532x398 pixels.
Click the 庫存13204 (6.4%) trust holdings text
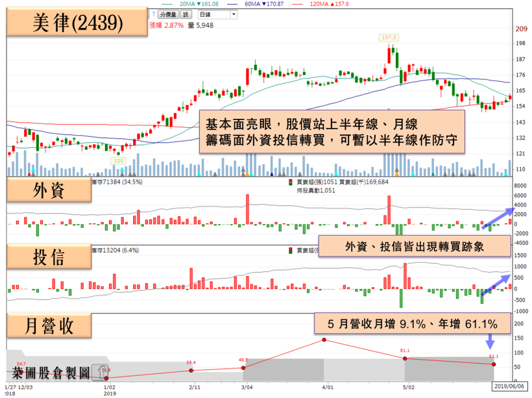(115, 250)
